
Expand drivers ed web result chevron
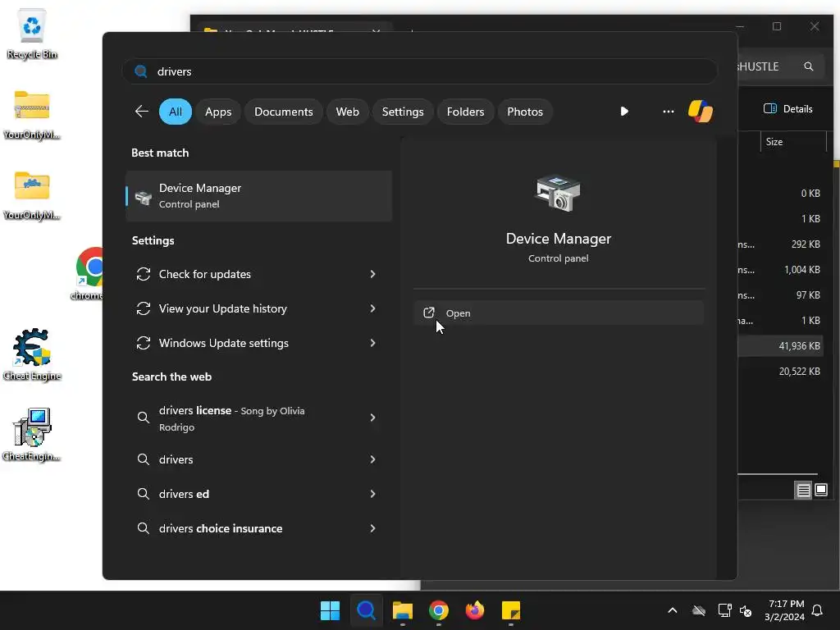tap(373, 494)
